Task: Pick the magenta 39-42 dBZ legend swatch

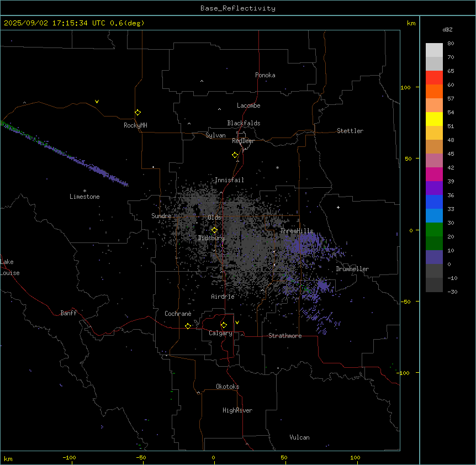Action: (434, 174)
